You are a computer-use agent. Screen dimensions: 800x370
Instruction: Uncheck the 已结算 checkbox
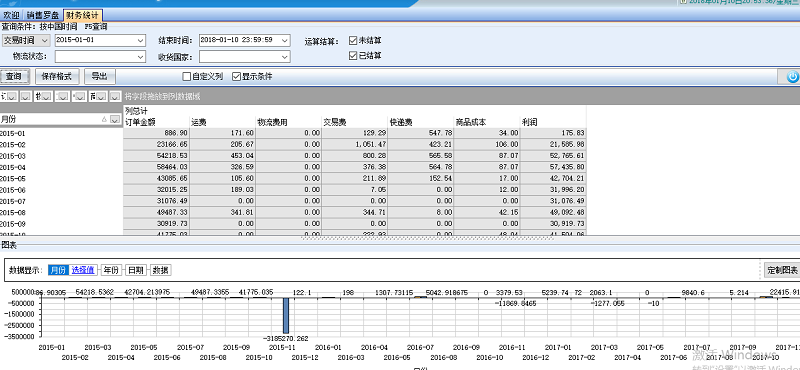tap(353, 56)
